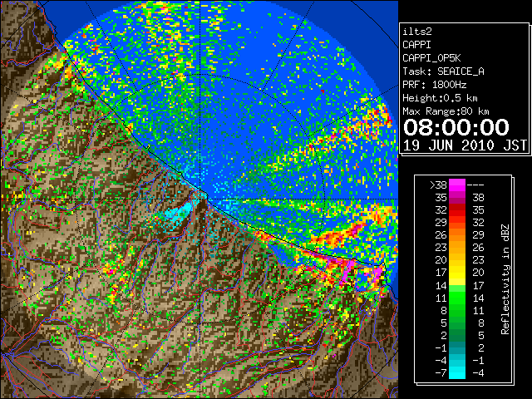Click the dark green 2–5 dBZ legend color

pos(457,335)
